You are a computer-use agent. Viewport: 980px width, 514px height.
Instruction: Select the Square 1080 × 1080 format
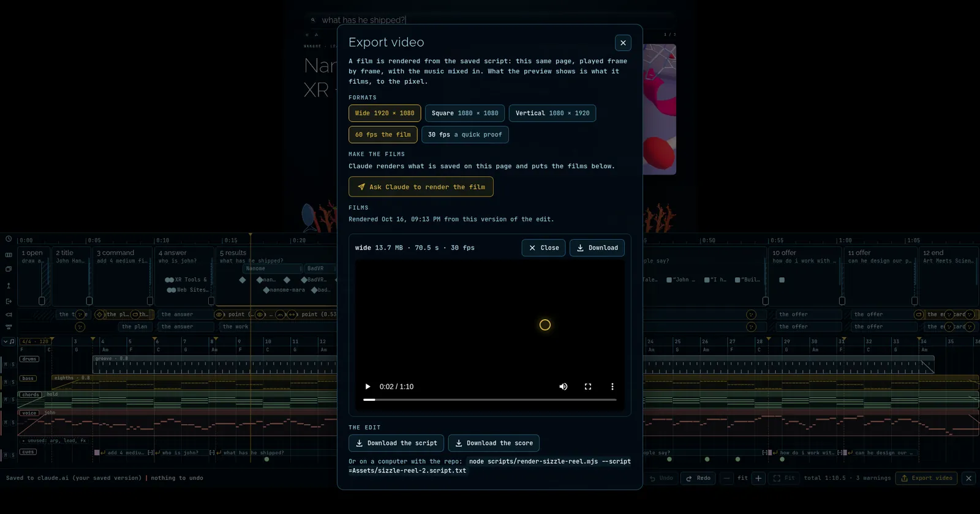click(465, 113)
